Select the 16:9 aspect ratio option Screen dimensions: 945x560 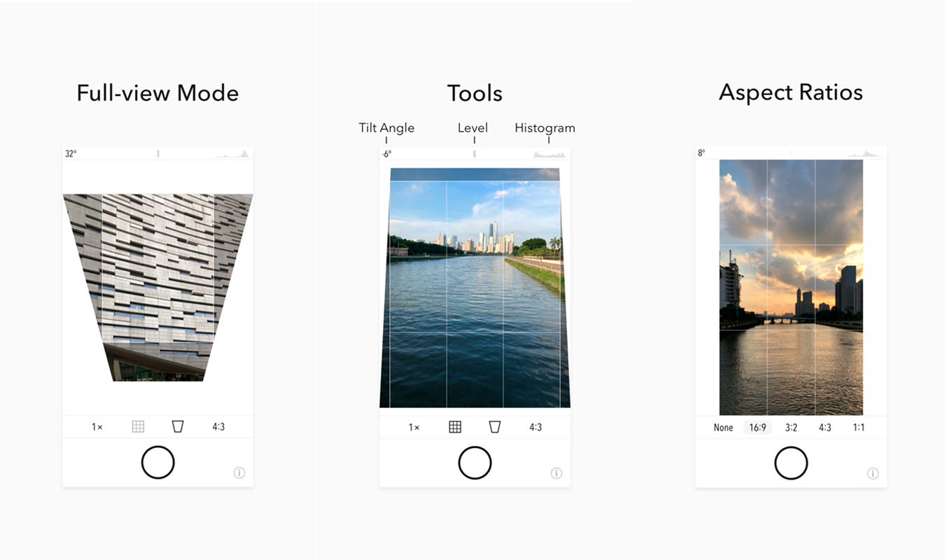(x=757, y=428)
